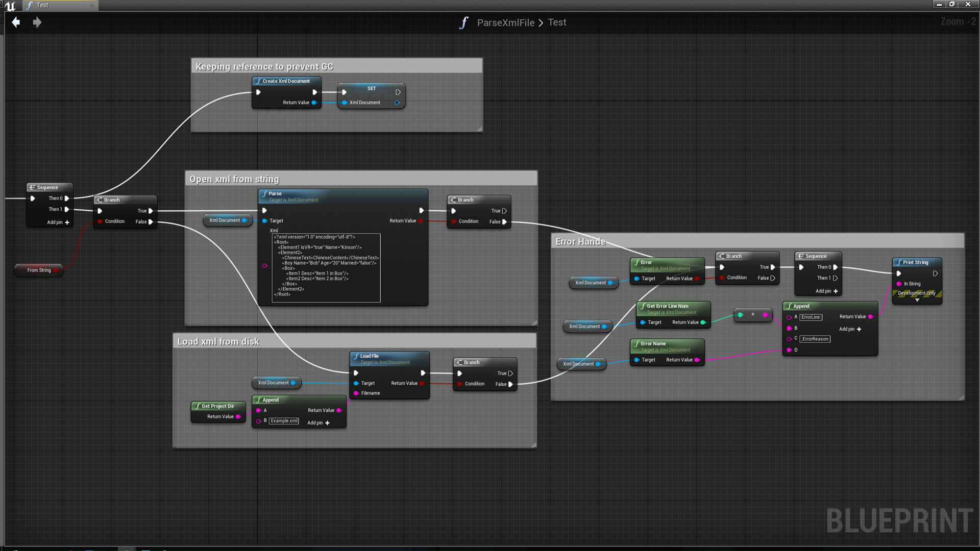The width and height of the screenshot is (980, 551).
Task: Click ParseXmlFile in the breadcrumb
Action: tap(505, 22)
